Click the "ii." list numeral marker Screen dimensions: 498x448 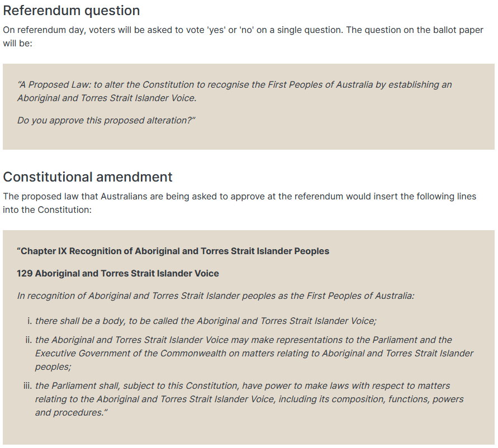pos(28,340)
